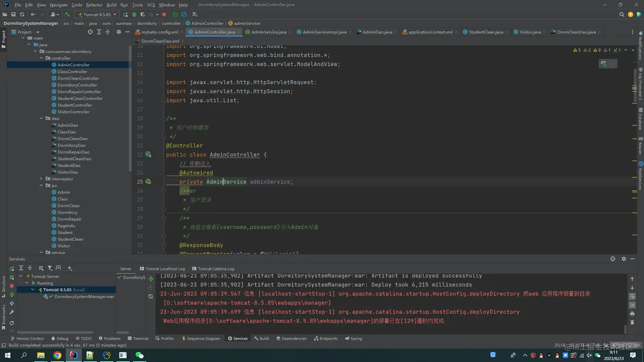The height and width of the screenshot is (362, 644).
Task: Open Sequence Diagram tool window button
Action: coord(201,339)
